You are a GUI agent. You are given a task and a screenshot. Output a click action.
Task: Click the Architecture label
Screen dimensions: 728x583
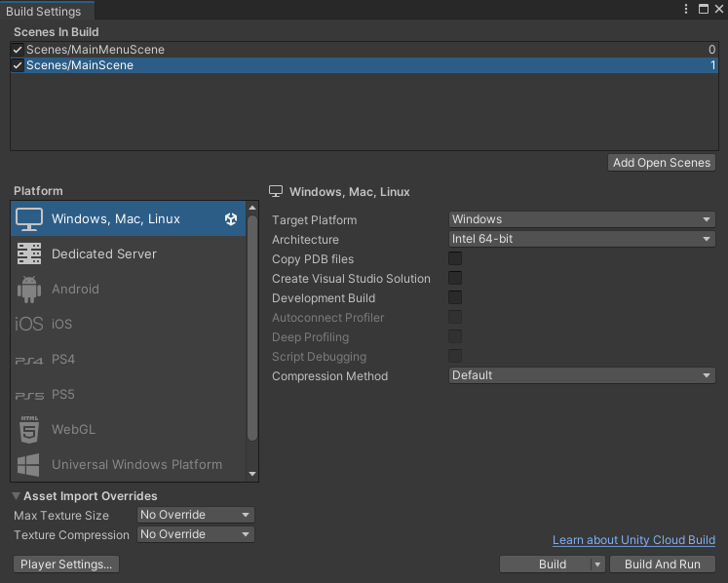[305, 240]
